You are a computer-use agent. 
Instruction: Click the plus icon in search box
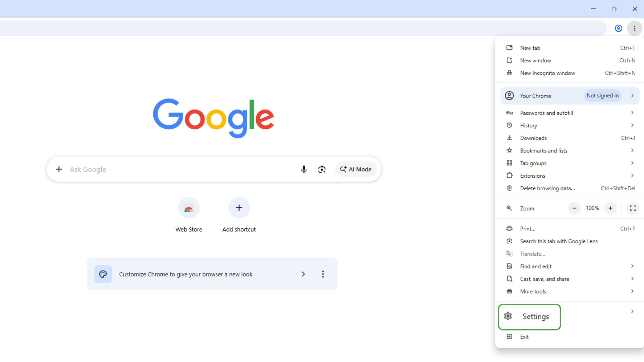coord(59,169)
